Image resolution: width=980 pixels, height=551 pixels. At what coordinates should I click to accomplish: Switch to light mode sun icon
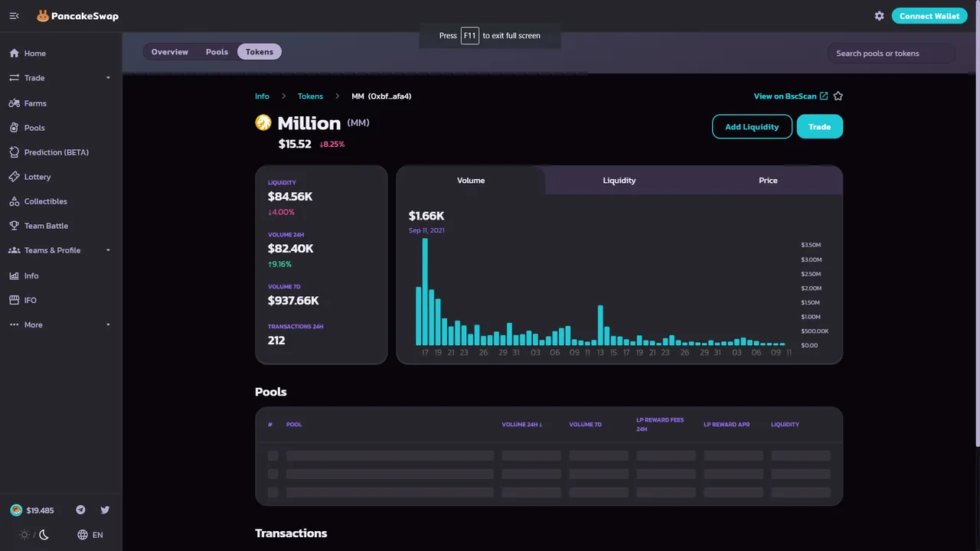click(x=24, y=535)
